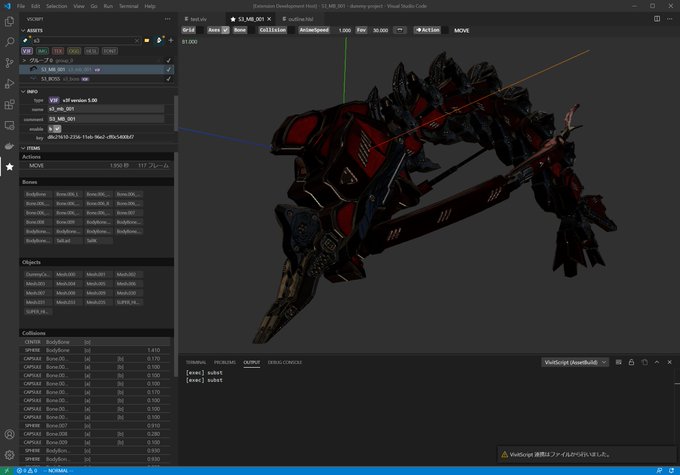Screen dimensions: 680x475
Task: Open notifications bell in status bar
Action: coord(671,471)
